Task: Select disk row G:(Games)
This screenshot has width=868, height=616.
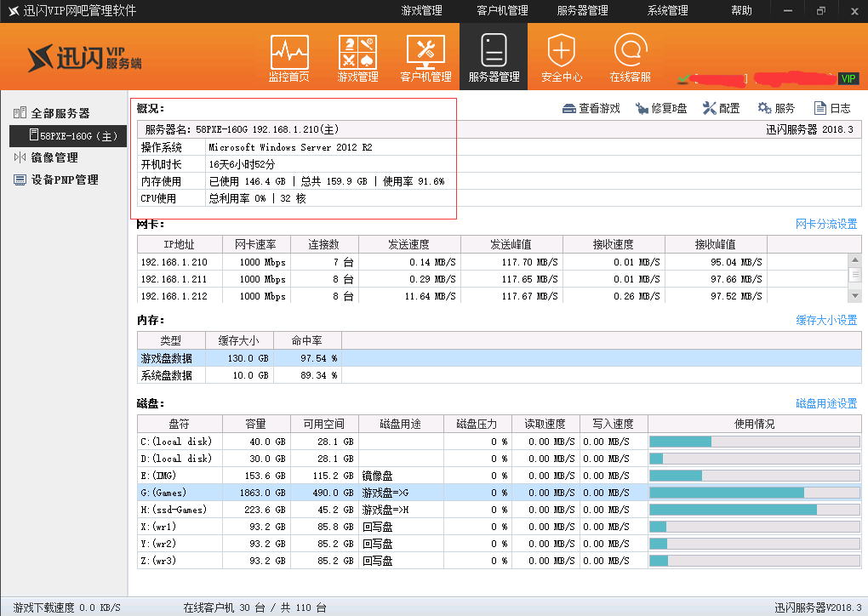Action: (x=500, y=493)
